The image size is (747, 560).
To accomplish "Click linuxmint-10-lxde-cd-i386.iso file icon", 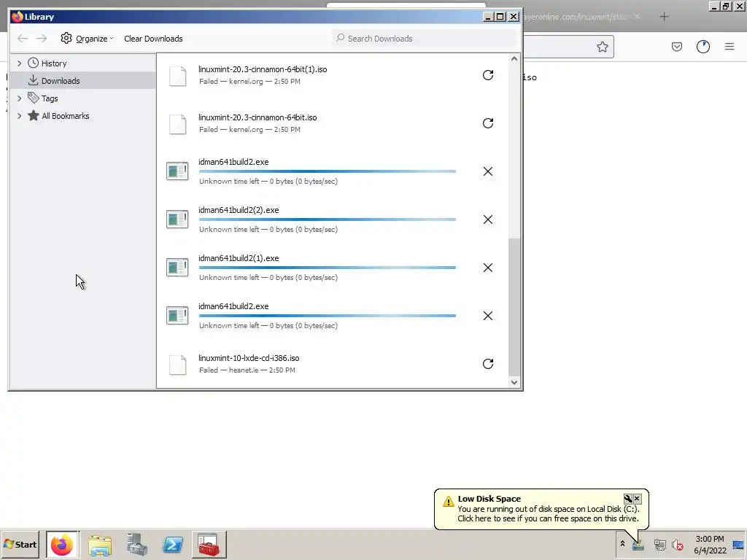I will pos(178,365).
